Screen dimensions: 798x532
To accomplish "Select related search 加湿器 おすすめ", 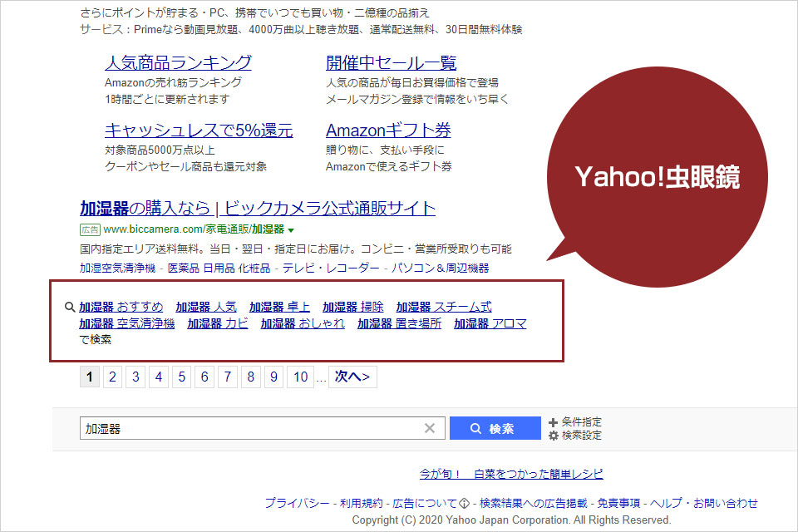I will [121, 307].
